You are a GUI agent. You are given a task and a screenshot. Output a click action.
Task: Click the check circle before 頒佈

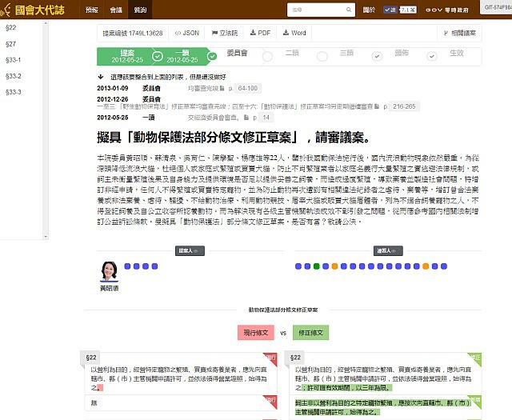tap(377, 57)
